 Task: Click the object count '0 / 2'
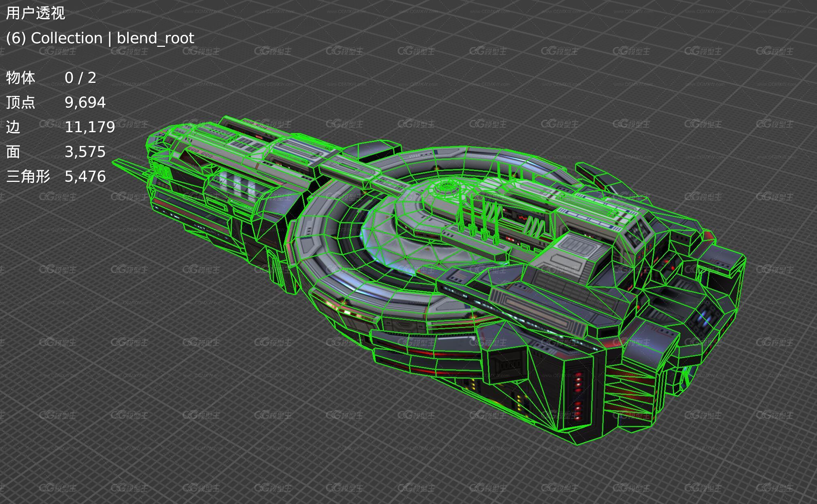point(81,78)
